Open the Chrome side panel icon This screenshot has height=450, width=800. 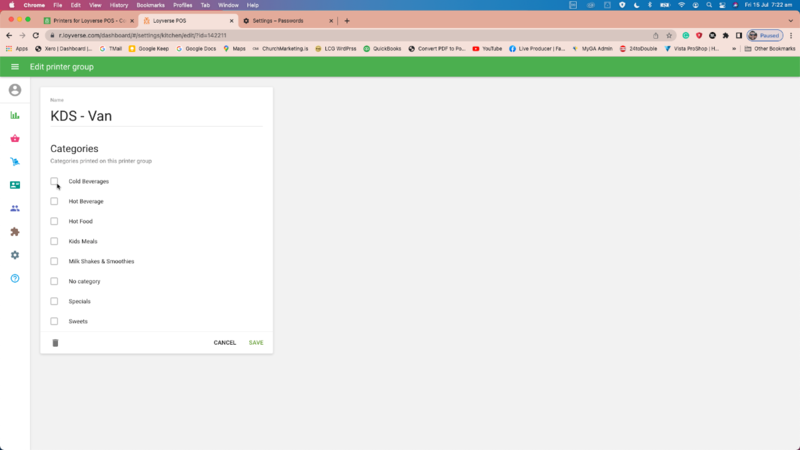(739, 35)
